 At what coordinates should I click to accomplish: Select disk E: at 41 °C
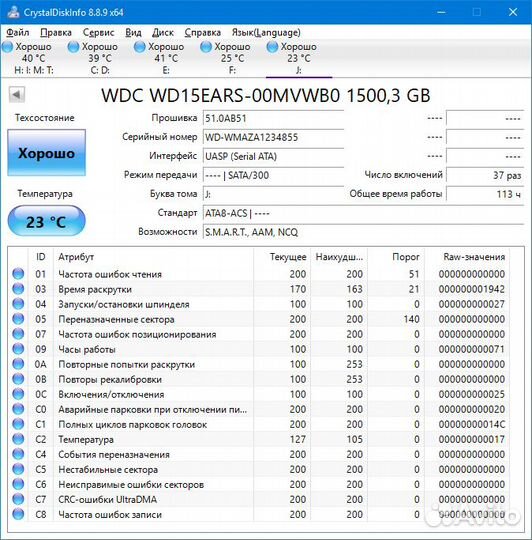point(166,58)
